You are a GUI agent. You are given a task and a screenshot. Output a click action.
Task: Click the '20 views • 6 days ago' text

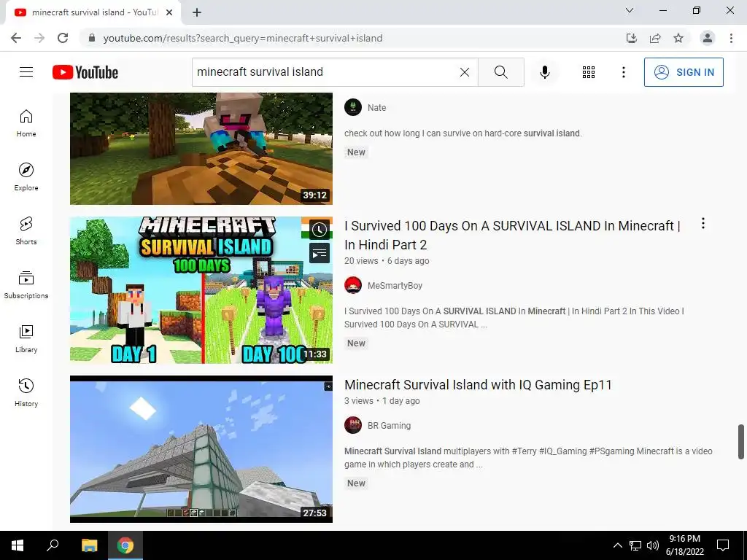click(x=387, y=261)
